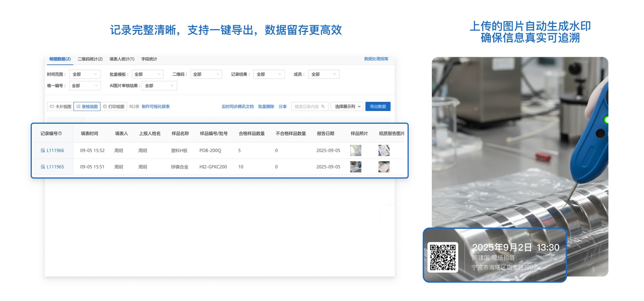644x301 pixels.
Task: Expand the 时间范围 dropdown
Action: (x=85, y=74)
